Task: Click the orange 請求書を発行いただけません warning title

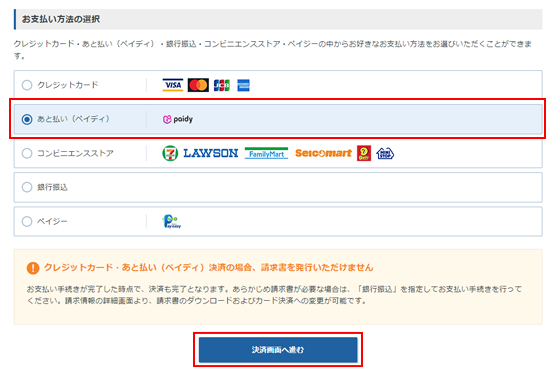Action: [x=208, y=268]
